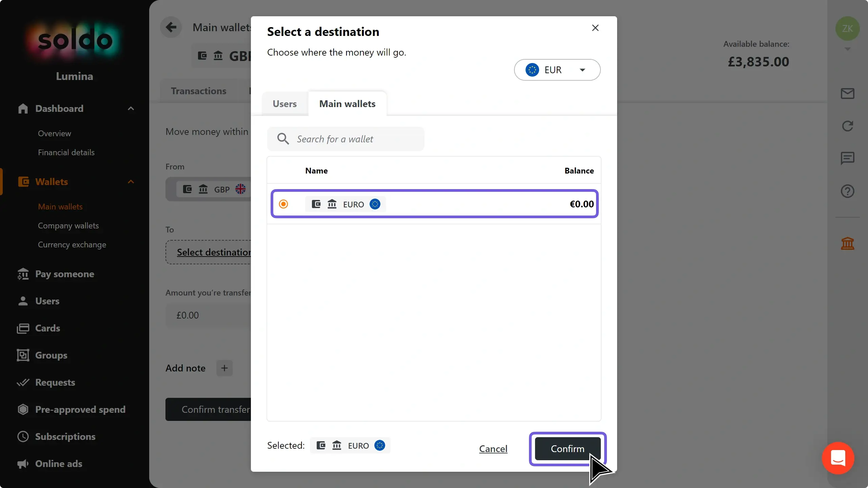This screenshot has width=868, height=488.
Task: Click the Lumina company name
Action: tap(75, 76)
